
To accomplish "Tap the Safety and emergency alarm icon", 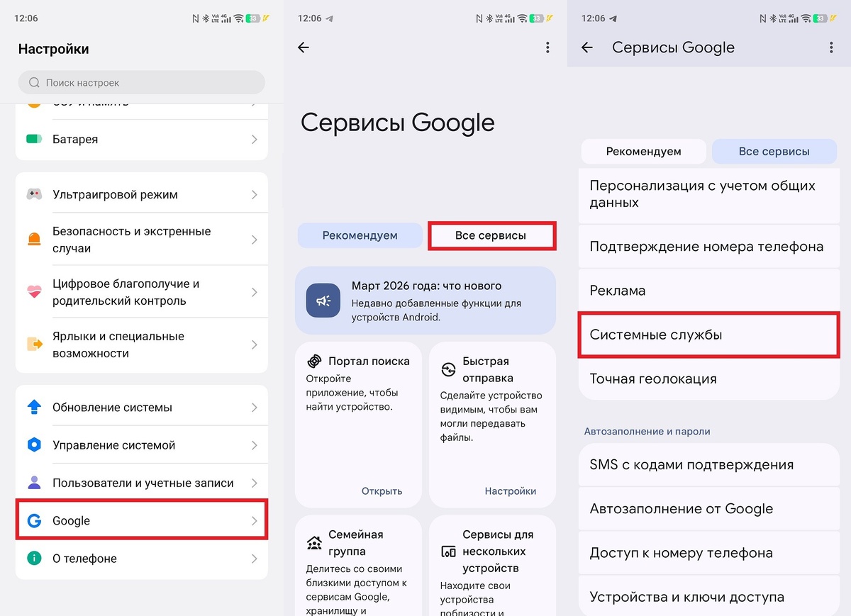I will [x=34, y=240].
